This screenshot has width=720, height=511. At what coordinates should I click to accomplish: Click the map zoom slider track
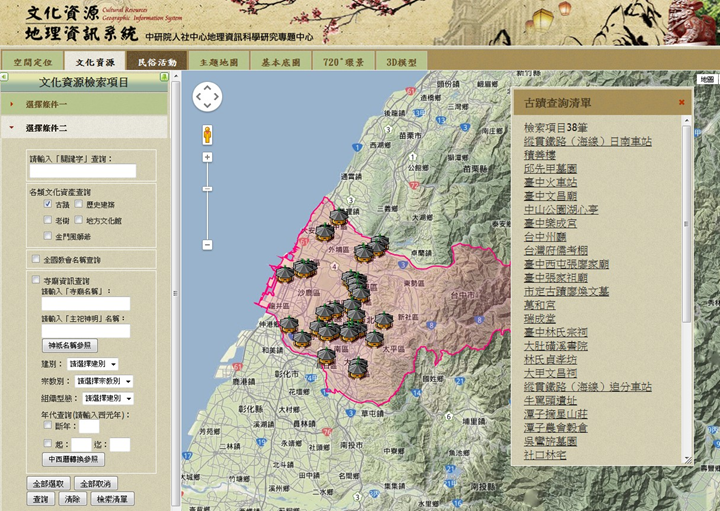(x=207, y=200)
